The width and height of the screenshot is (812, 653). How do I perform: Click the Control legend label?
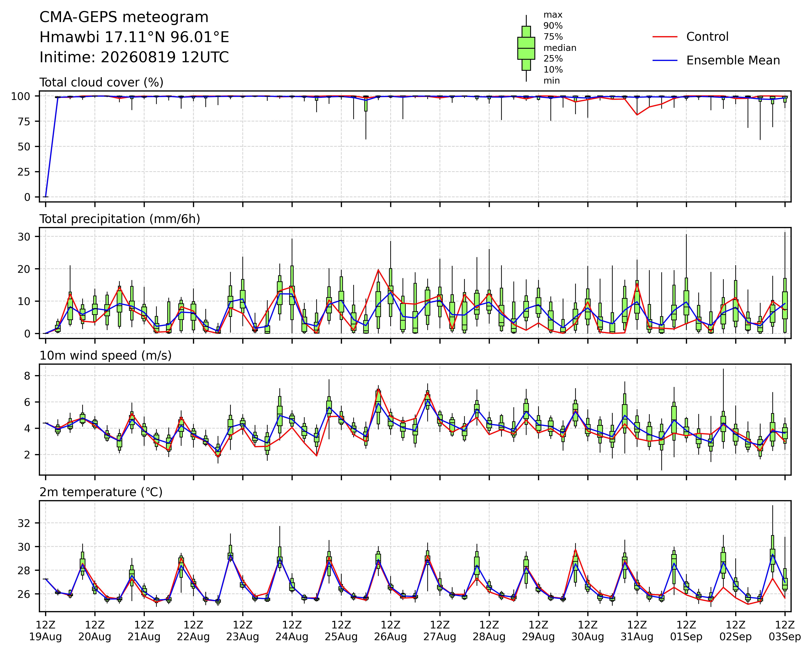point(707,37)
